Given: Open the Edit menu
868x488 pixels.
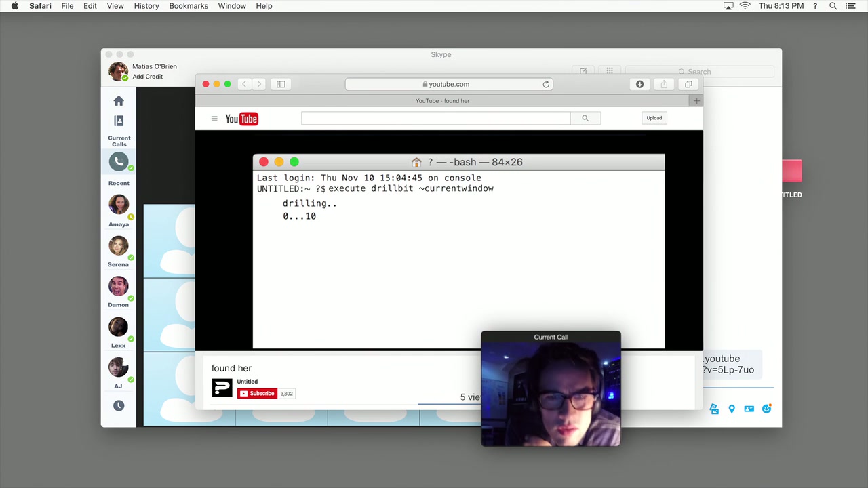Looking at the screenshot, I should tap(90, 6).
